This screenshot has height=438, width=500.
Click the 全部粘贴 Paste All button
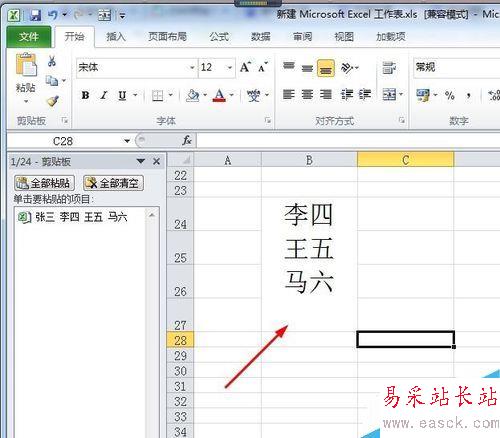click(x=44, y=183)
